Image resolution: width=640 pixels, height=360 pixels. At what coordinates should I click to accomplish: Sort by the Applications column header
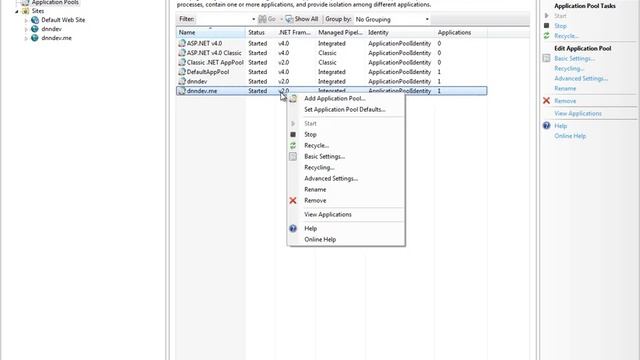(460, 32)
